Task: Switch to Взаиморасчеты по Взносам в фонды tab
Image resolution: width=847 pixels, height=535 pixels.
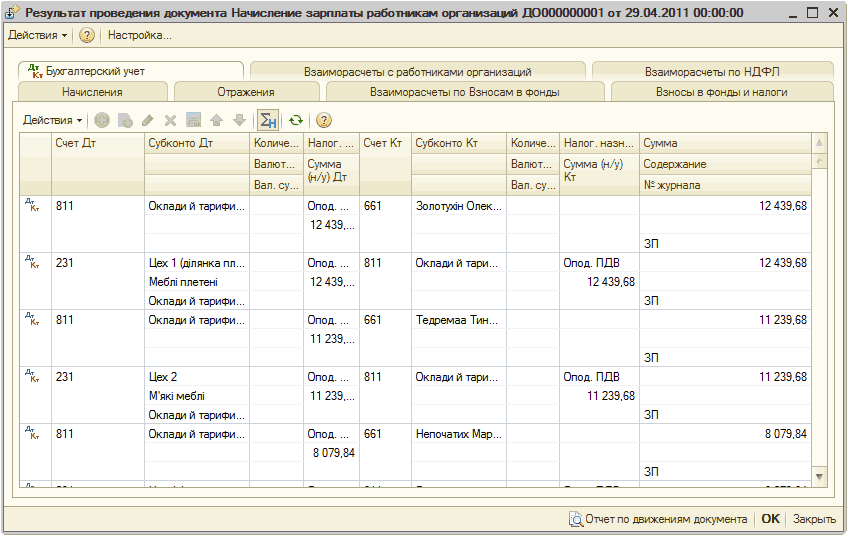Action: coord(465,92)
